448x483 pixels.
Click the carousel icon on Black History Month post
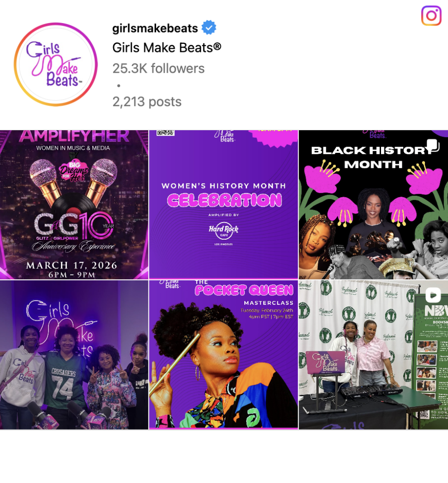[x=433, y=145]
